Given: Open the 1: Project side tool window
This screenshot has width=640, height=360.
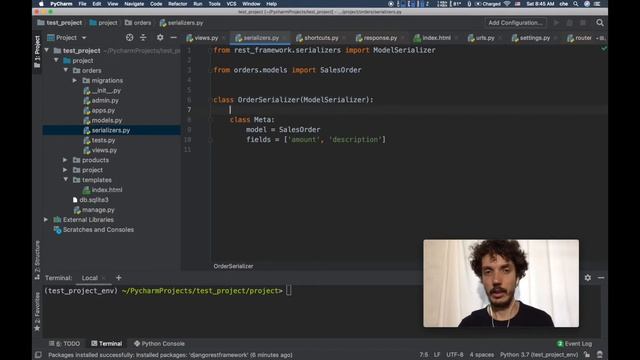Looking at the screenshot, I should coord(37,52).
